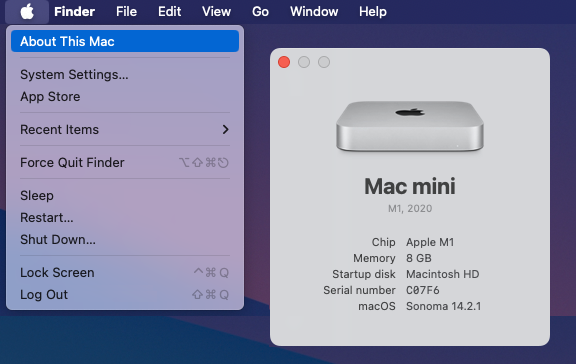Viewport: 576px width, 364px height.
Task: Select Force Quit Finder
Action: point(125,163)
